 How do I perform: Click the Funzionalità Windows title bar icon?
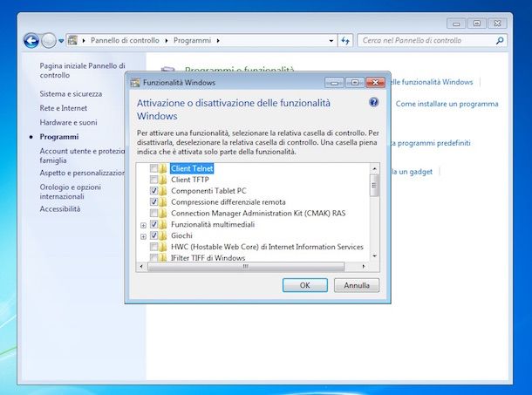click(x=135, y=83)
